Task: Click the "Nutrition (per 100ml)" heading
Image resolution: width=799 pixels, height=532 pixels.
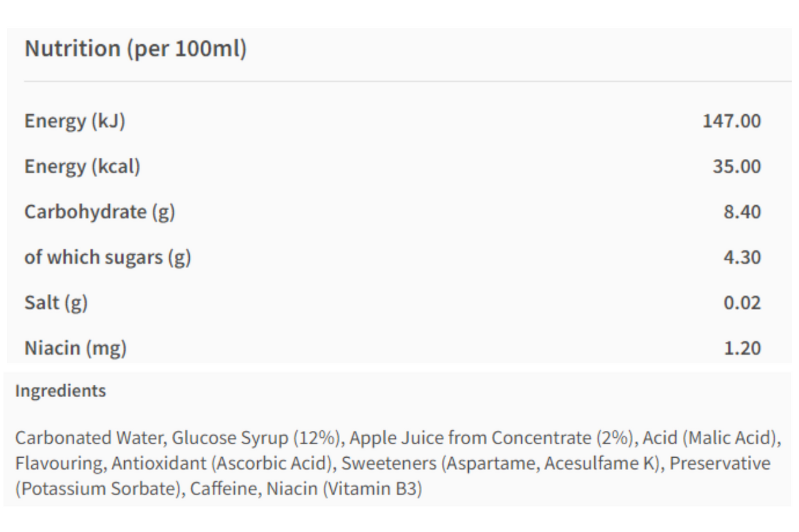Action: coord(135,49)
